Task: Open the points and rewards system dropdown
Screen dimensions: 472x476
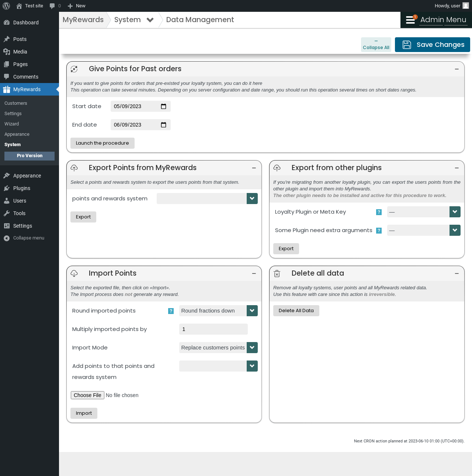Action: 207,199
